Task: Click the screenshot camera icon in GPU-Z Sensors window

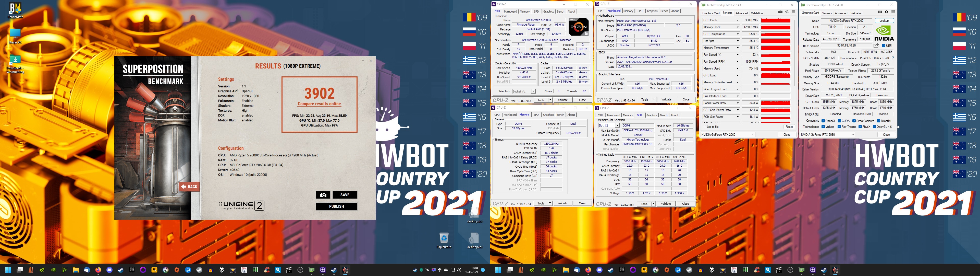Action: pyautogui.click(x=780, y=12)
